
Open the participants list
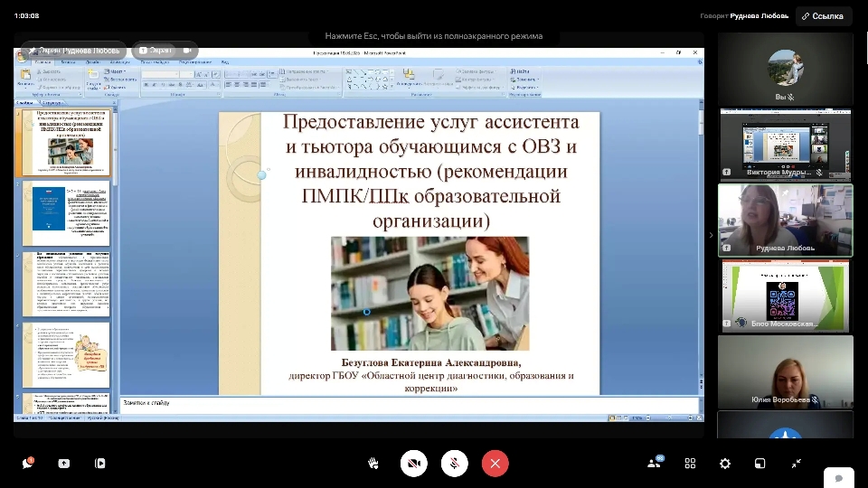[654, 464]
